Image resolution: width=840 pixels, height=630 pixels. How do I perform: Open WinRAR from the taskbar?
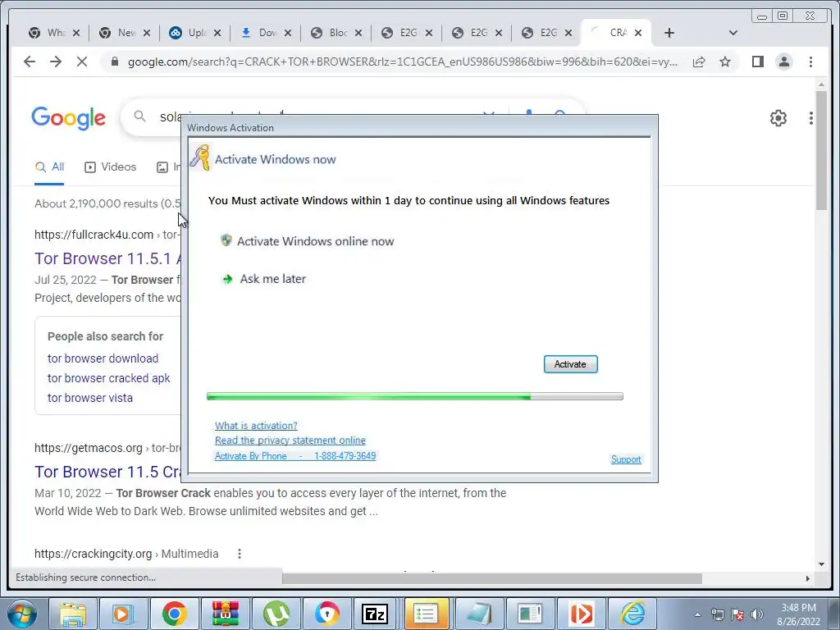coord(225,614)
